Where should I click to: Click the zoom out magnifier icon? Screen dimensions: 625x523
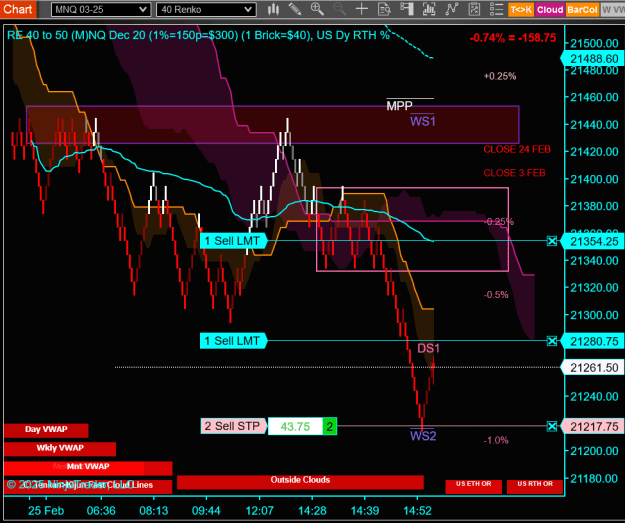(x=339, y=9)
